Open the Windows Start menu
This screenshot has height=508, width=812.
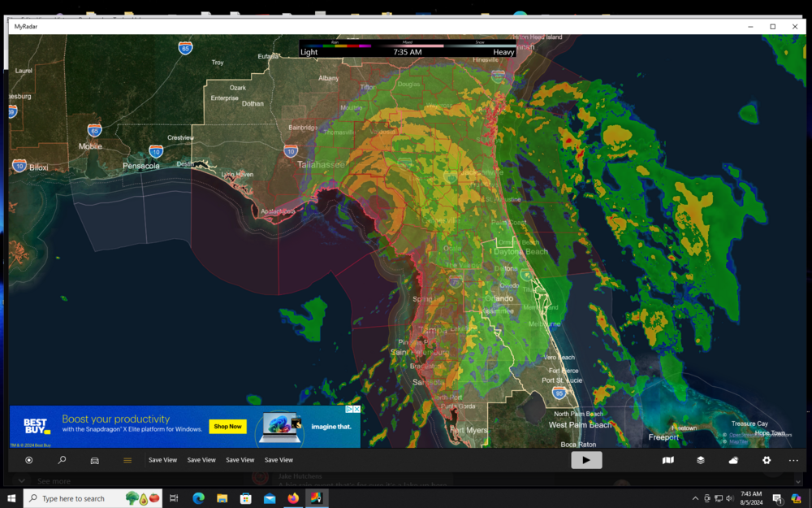pos(11,498)
